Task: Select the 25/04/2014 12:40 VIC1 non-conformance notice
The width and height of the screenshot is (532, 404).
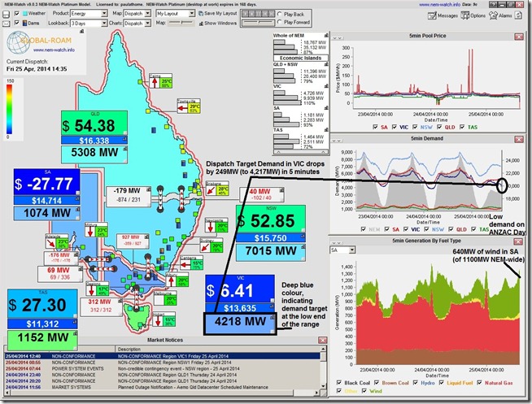Action: pos(162,356)
